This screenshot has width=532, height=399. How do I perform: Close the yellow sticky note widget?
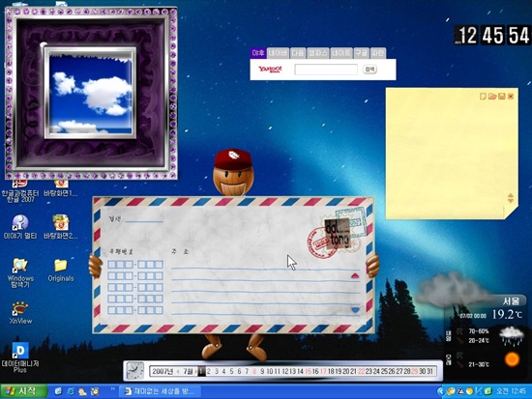[511, 97]
